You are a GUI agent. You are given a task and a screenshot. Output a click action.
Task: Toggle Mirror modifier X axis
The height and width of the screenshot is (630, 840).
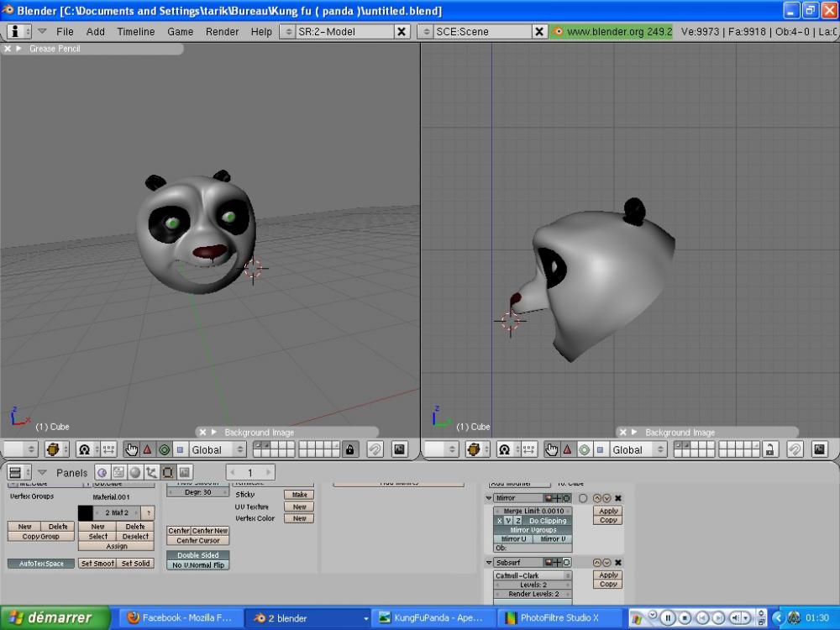[x=499, y=521]
